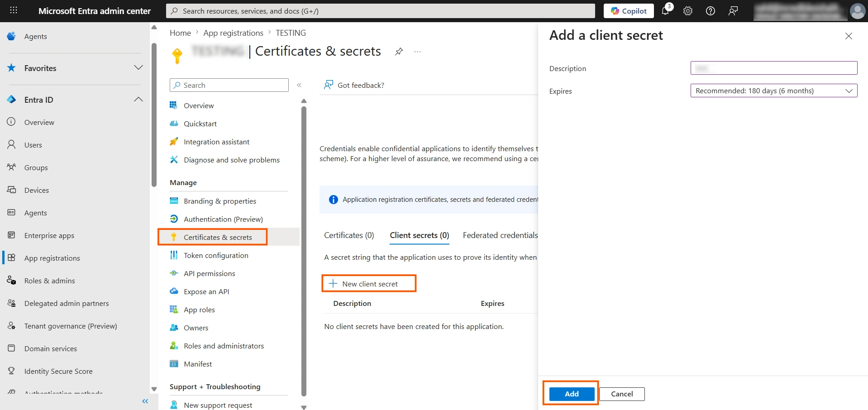
Task: Open Identity Secure Score
Action: point(58,371)
